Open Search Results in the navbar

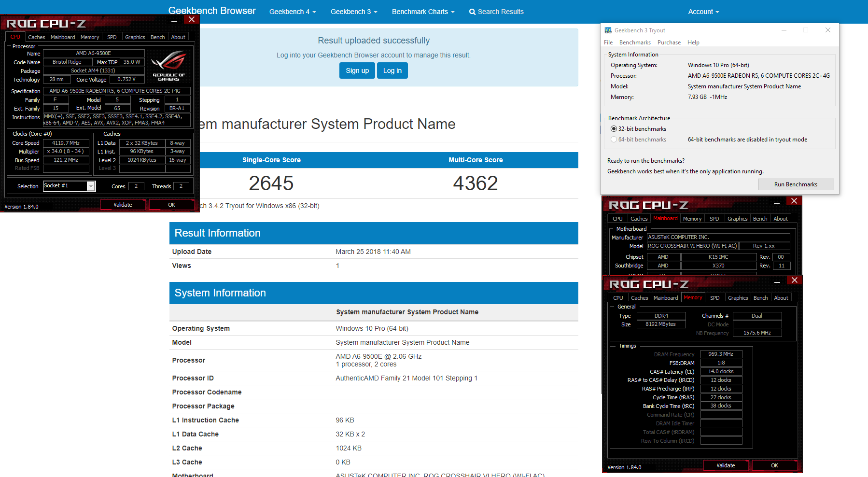[x=496, y=12]
